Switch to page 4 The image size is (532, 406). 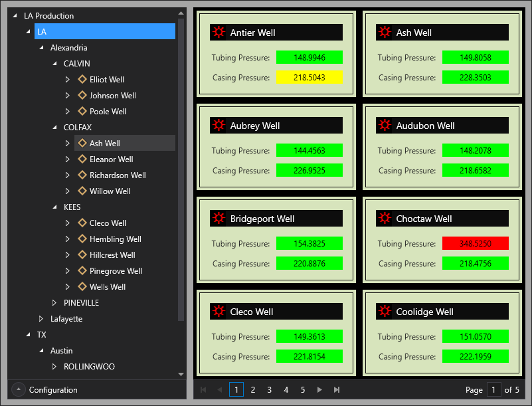(286, 389)
